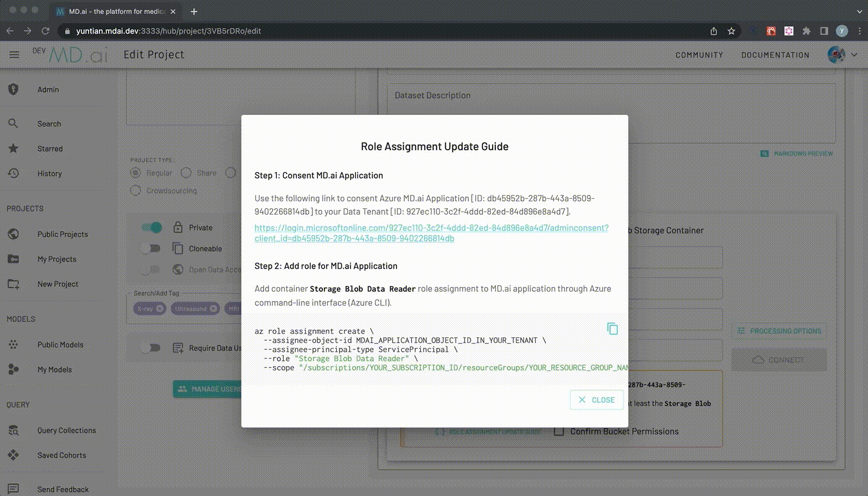Open Saved Cohorts

61,455
